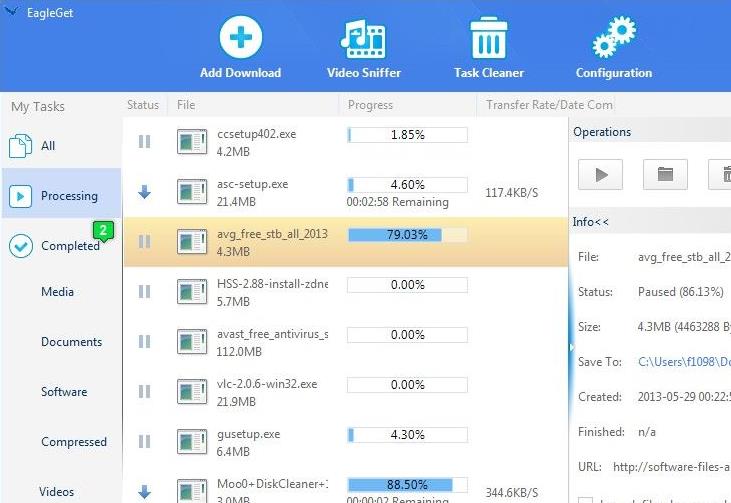Open the Media category

(x=57, y=292)
